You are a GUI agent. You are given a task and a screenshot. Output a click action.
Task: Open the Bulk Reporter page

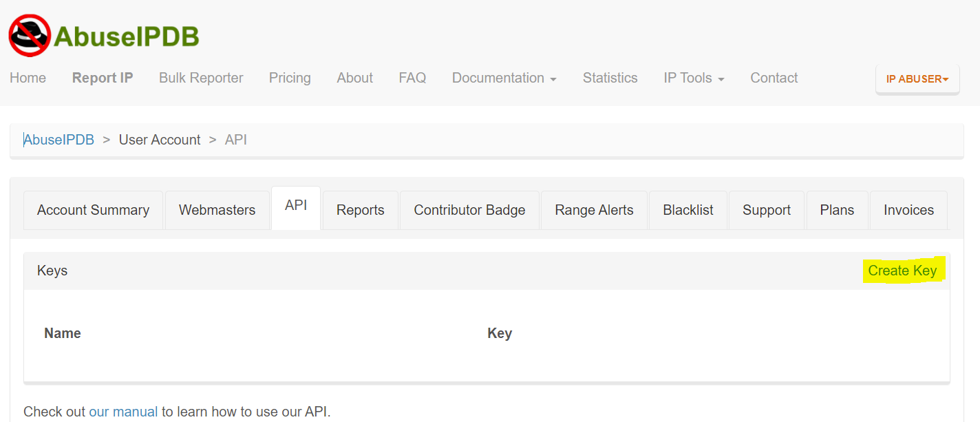pos(201,78)
